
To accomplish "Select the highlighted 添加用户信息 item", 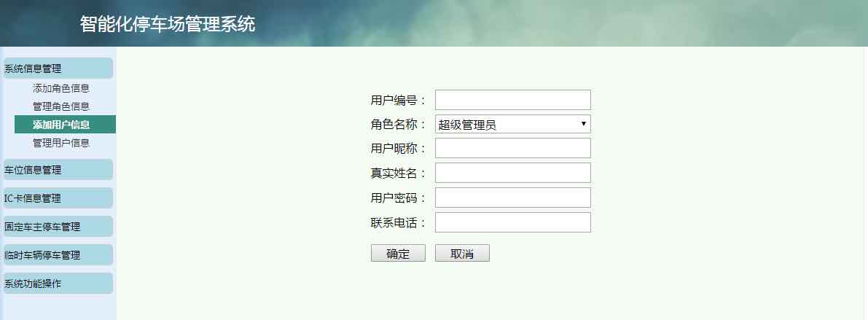I will point(66,125).
